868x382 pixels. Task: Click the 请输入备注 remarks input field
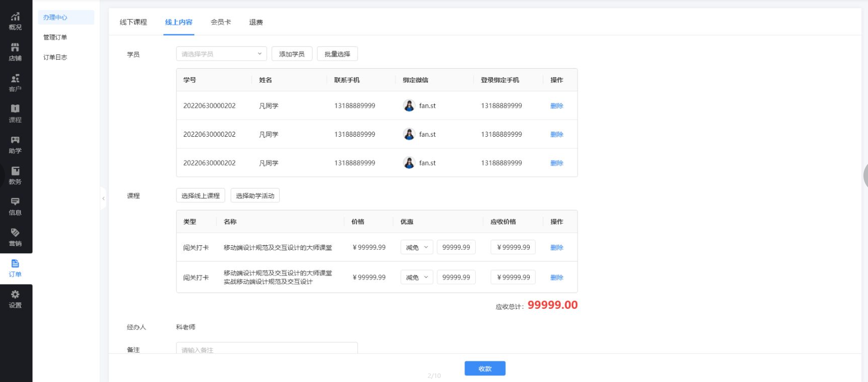point(267,349)
